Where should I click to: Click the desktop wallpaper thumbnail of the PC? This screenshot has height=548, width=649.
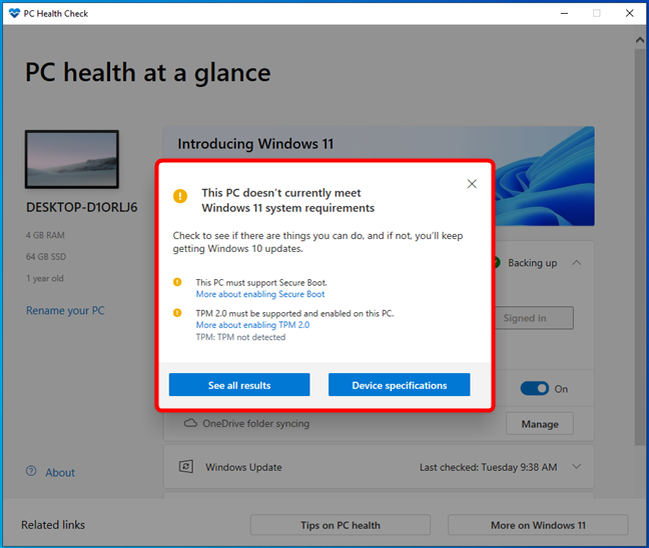click(72, 159)
